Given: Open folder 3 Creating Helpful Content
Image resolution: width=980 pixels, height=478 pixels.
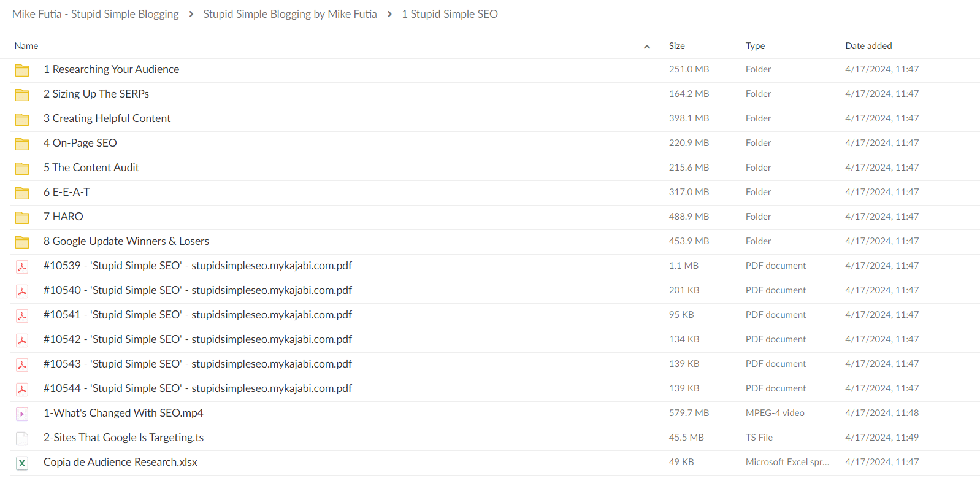Looking at the screenshot, I should 107,118.
